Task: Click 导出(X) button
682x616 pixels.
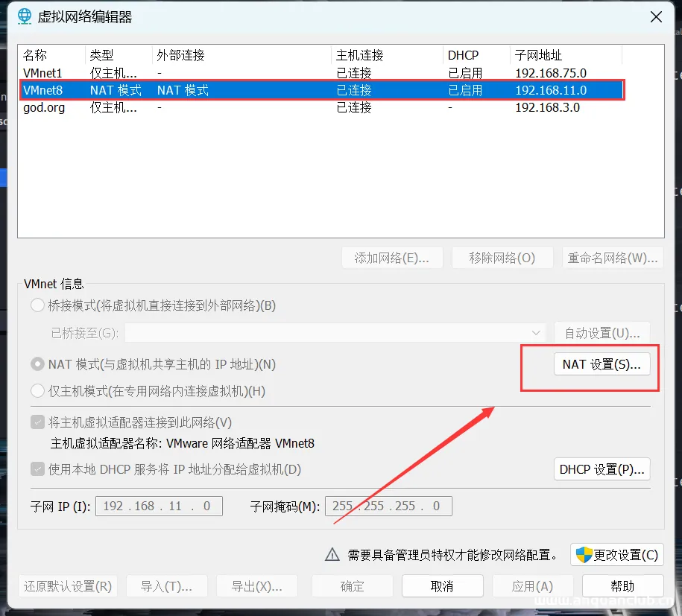Action: pos(256,585)
